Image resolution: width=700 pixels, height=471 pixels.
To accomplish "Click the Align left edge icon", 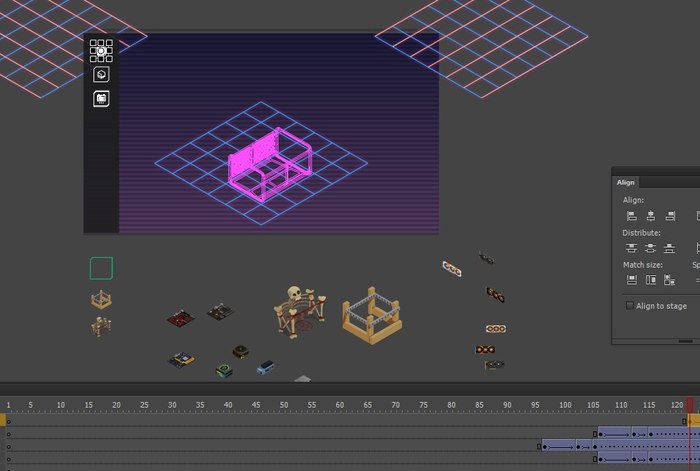I will pos(631,216).
